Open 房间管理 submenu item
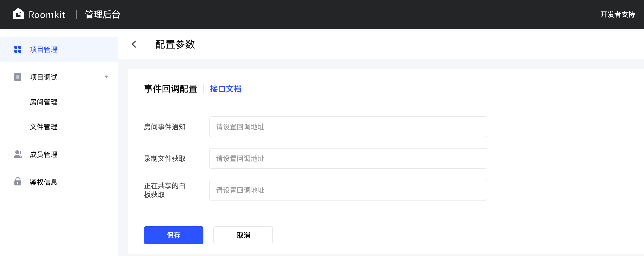This screenshot has height=256, width=644. tap(43, 102)
